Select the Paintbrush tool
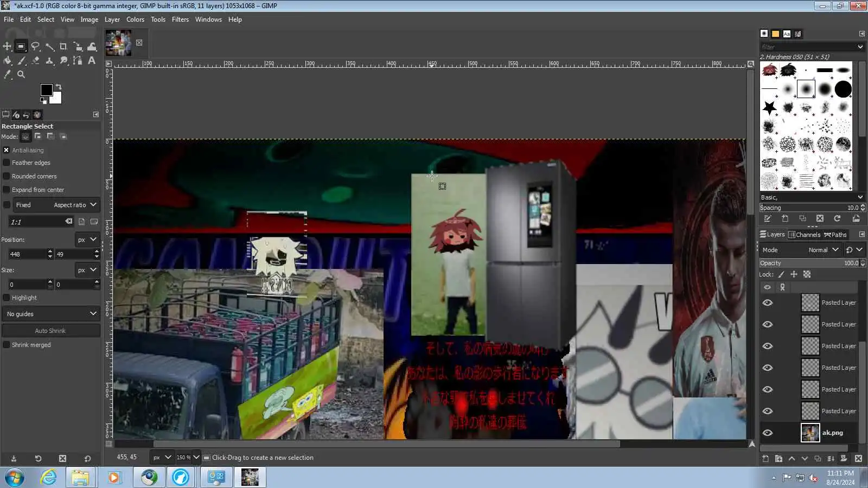The height and width of the screenshot is (488, 868). (21, 61)
